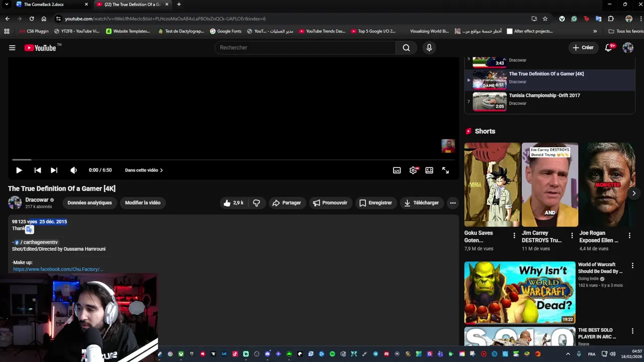Open tab search dropdown arrow
This screenshot has height=362, width=644.
pyautogui.click(x=7, y=5)
